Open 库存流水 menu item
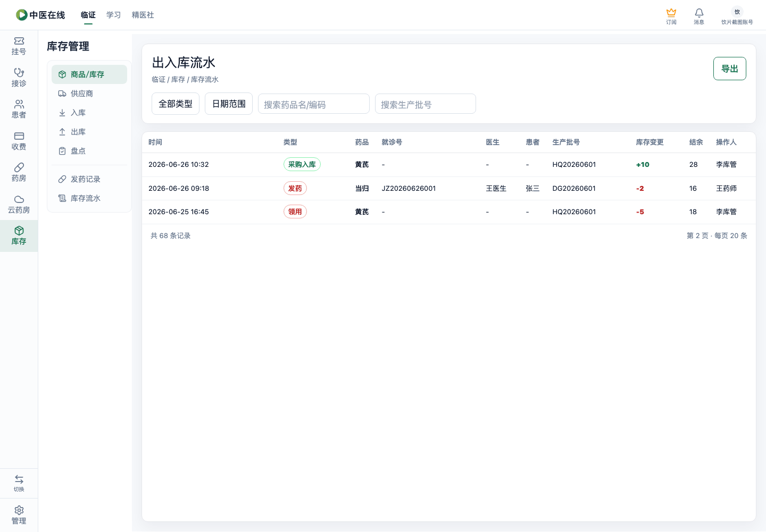 (x=89, y=198)
